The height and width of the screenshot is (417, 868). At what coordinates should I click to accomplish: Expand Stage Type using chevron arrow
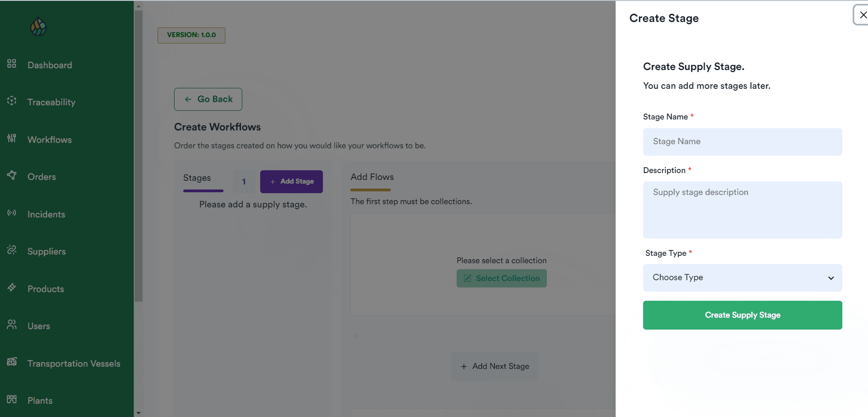point(831,278)
